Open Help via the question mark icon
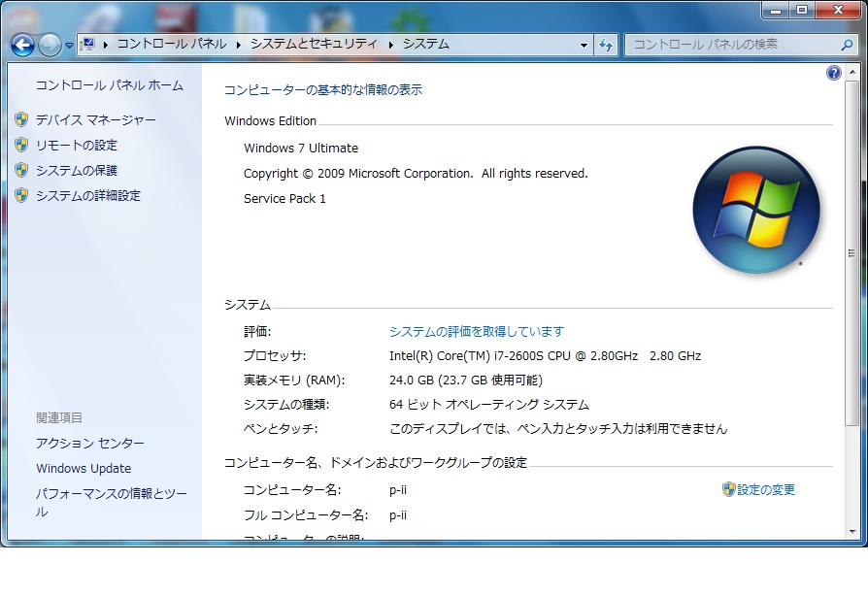This screenshot has height=596, width=868. 833,73
